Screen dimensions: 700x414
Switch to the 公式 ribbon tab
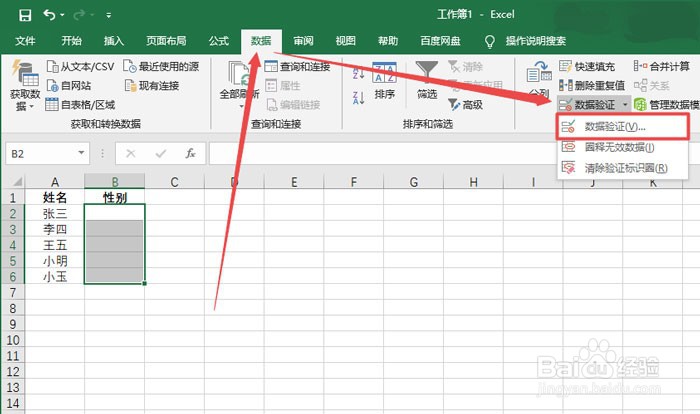pos(219,41)
